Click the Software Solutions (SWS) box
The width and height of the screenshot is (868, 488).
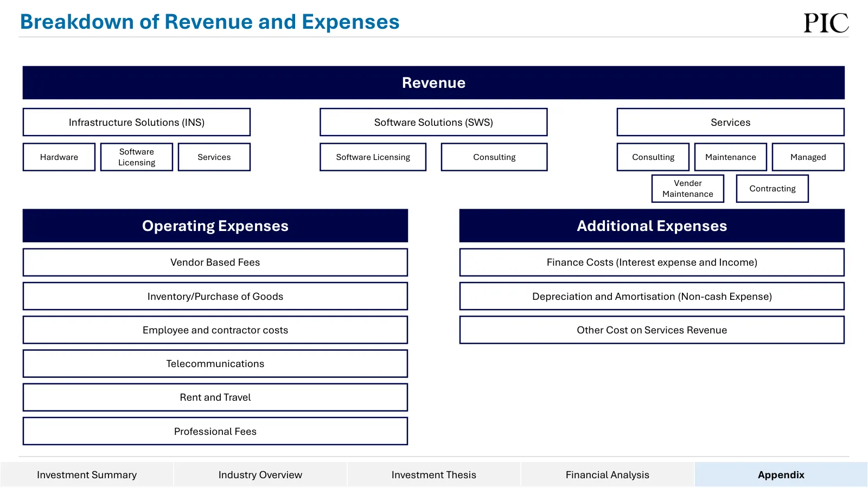click(433, 122)
